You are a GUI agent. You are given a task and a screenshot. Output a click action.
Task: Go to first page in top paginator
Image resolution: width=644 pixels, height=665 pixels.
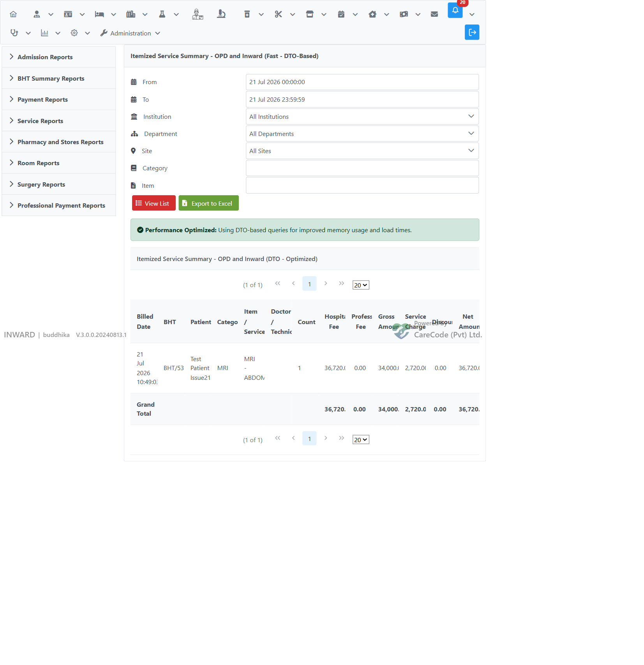pyautogui.click(x=277, y=284)
